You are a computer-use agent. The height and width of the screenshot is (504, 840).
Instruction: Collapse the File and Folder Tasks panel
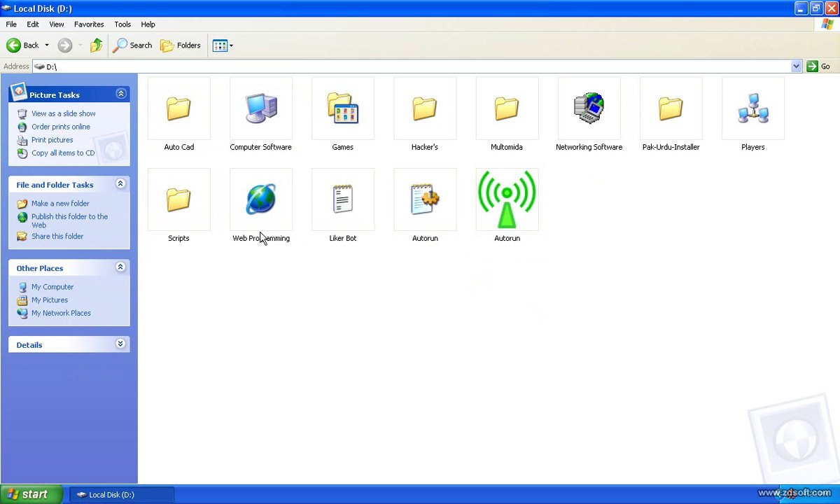click(120, 184)
